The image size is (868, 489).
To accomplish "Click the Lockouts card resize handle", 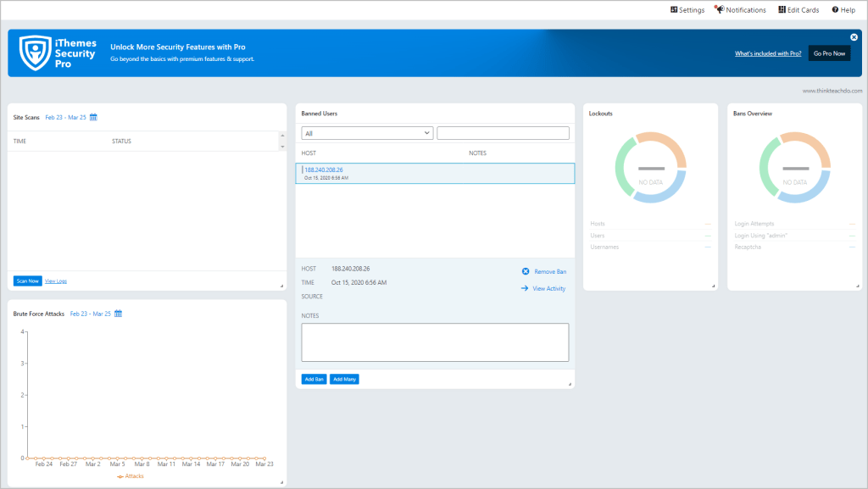I will 713,286.
